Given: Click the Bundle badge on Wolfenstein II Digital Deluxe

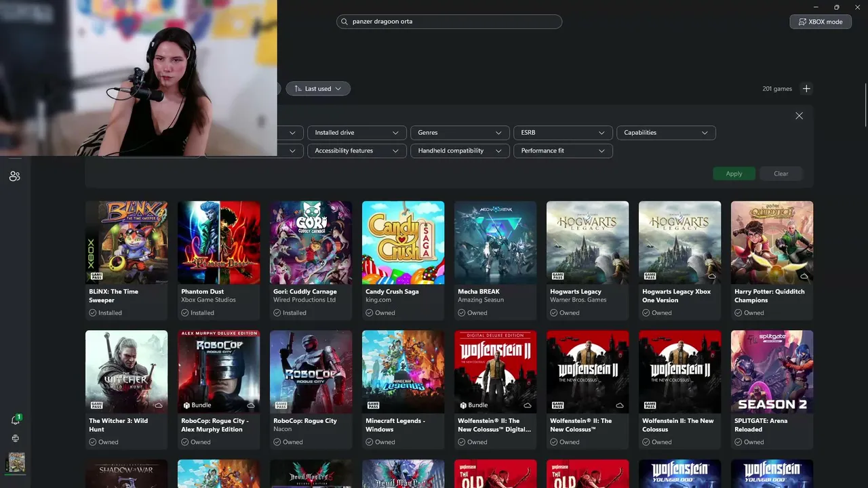Looking at the screenshot, I should click(473, 405).
